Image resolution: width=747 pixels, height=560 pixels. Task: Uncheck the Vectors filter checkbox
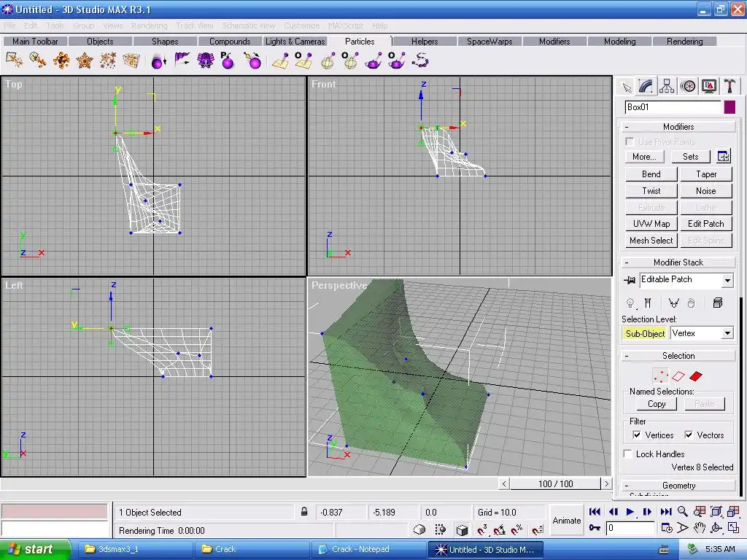click(x=689, y=435)
